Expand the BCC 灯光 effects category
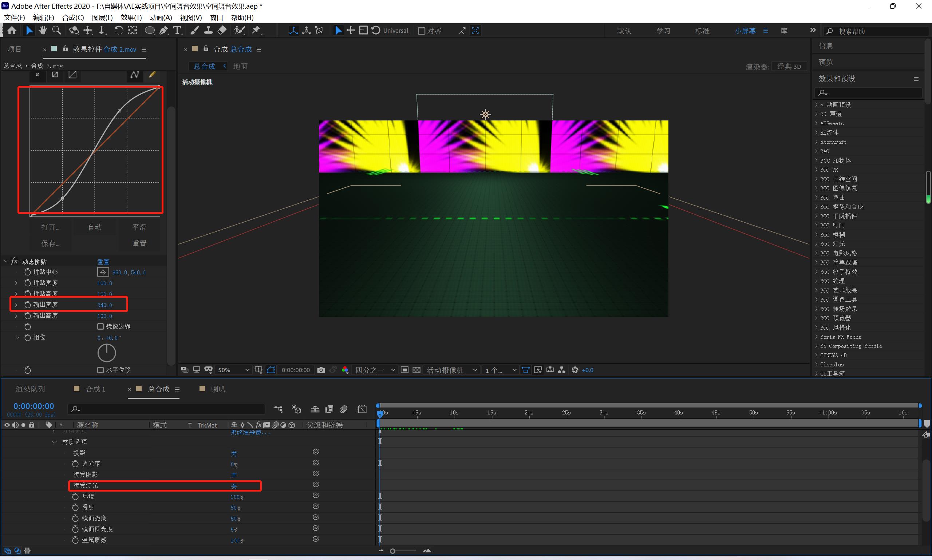932x560 pixels. 817,244
